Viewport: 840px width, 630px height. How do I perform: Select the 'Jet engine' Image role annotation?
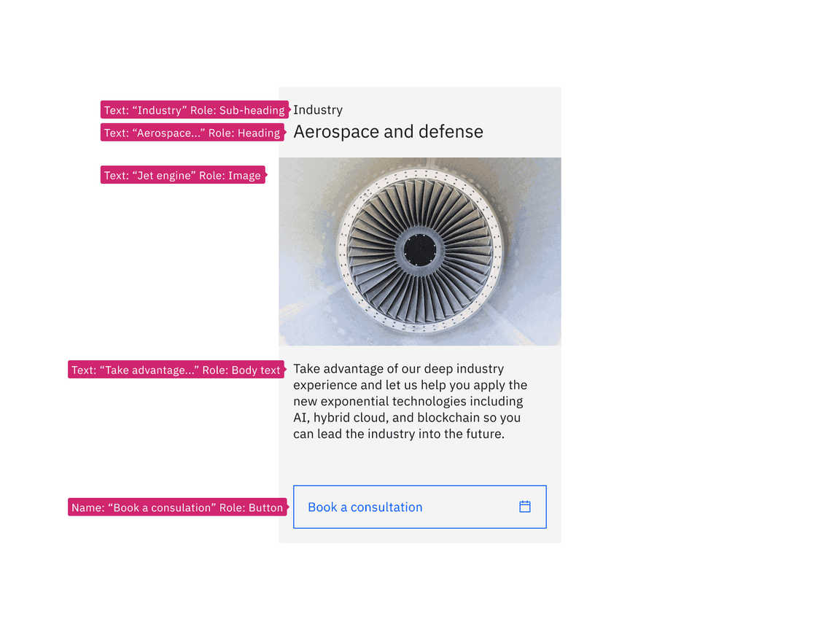tap(182, 175)
